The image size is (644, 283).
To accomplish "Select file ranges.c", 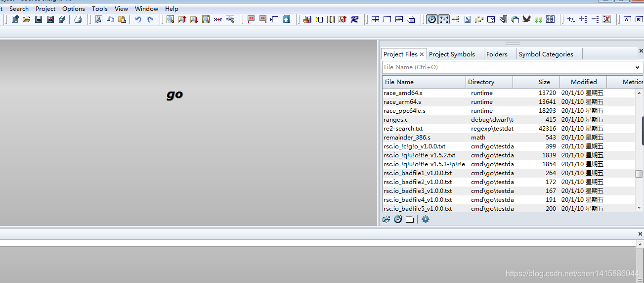I will click(x=508, y=120).
